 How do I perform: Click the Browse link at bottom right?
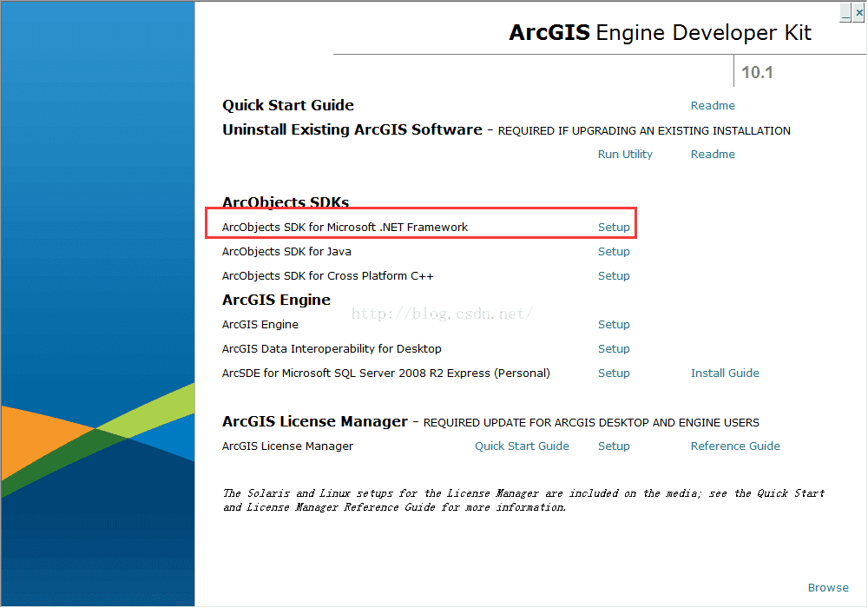pos(827,587)
